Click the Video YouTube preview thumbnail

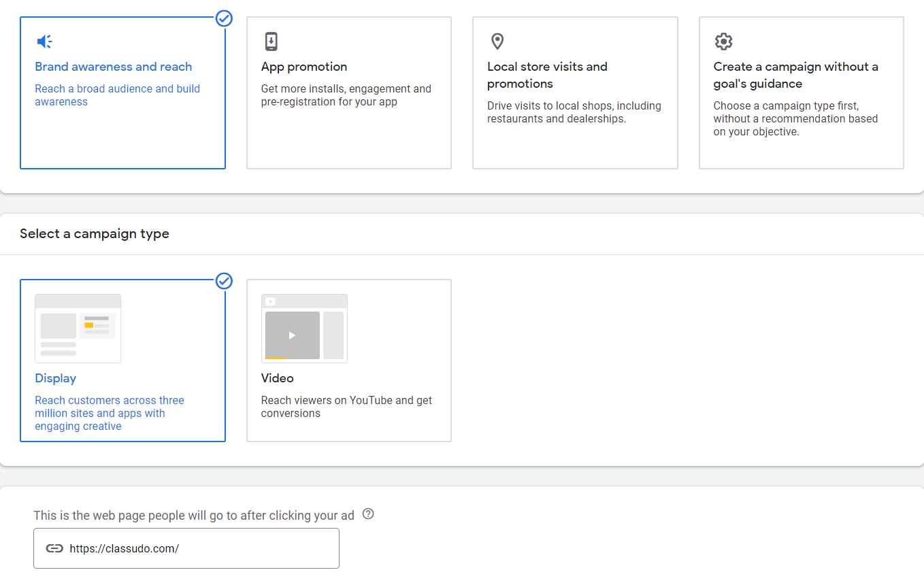point(304,328)
